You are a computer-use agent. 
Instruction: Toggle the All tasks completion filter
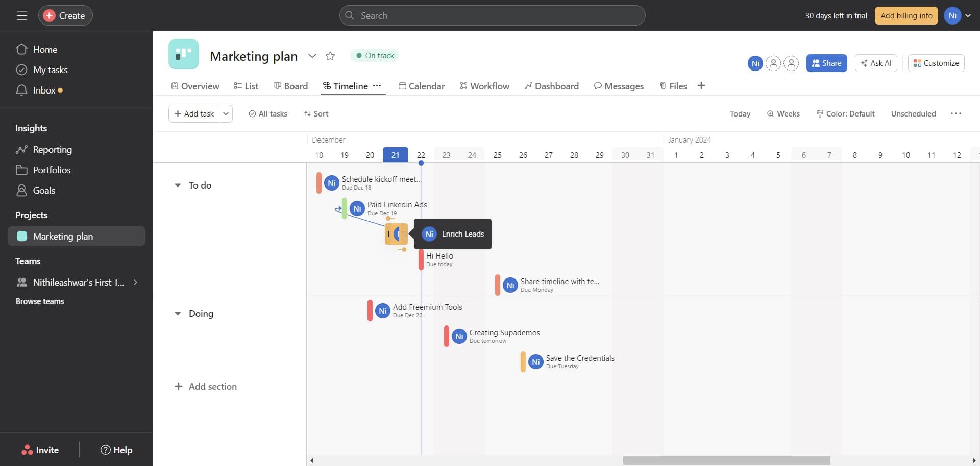tap(268, 114)
